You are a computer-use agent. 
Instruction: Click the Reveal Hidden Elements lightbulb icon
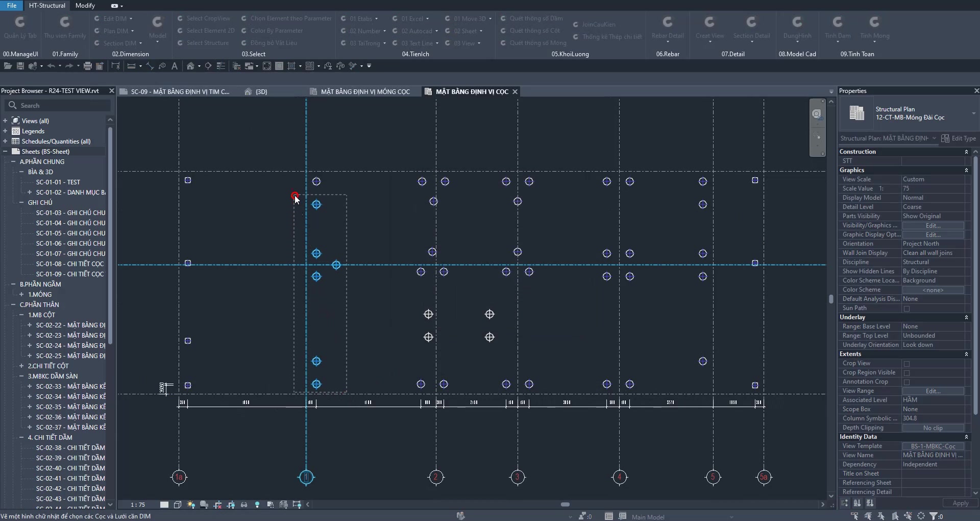point(257,505)
